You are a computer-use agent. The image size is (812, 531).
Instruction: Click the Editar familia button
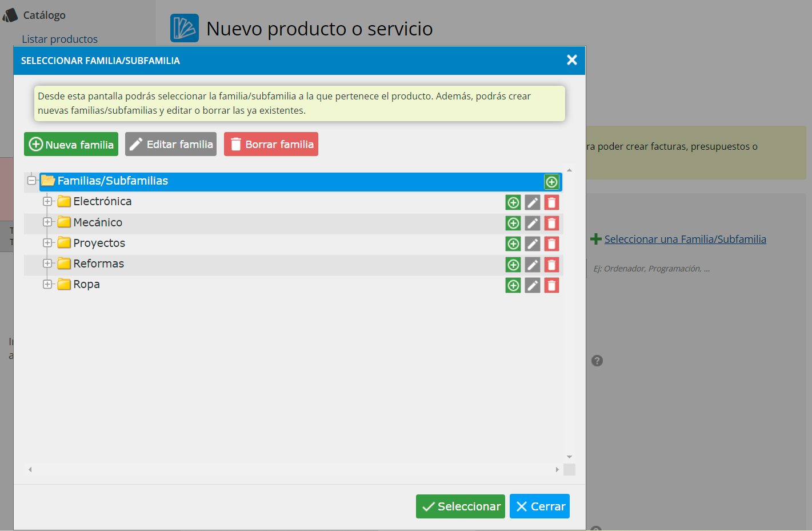pos(171,144)
